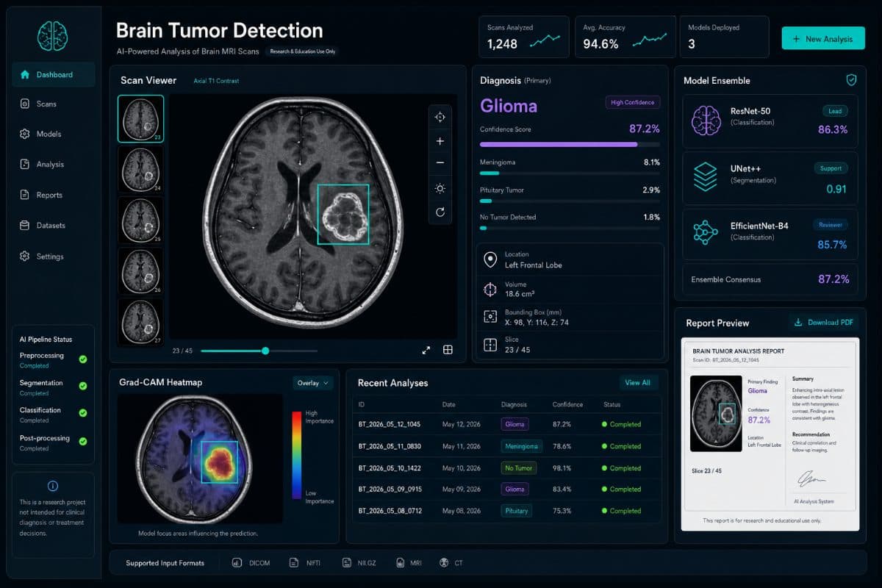Click the CT format icon
The height and width of the screenshot is (588, 882).
click(x=444, y=563)
